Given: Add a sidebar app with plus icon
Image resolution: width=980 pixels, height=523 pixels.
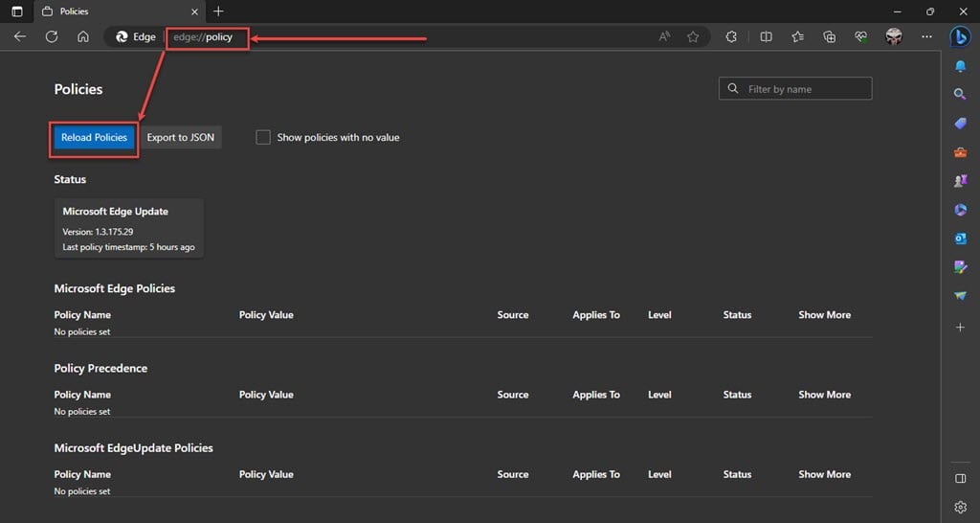Looking at the screenshot, I should tap(961, 328).
